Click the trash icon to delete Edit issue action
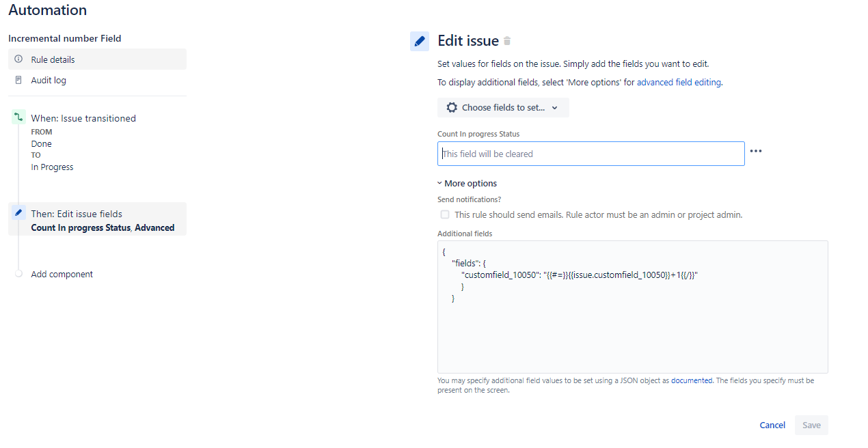The height and width of the screenshot is (448, 868). (x=506, y=41)
